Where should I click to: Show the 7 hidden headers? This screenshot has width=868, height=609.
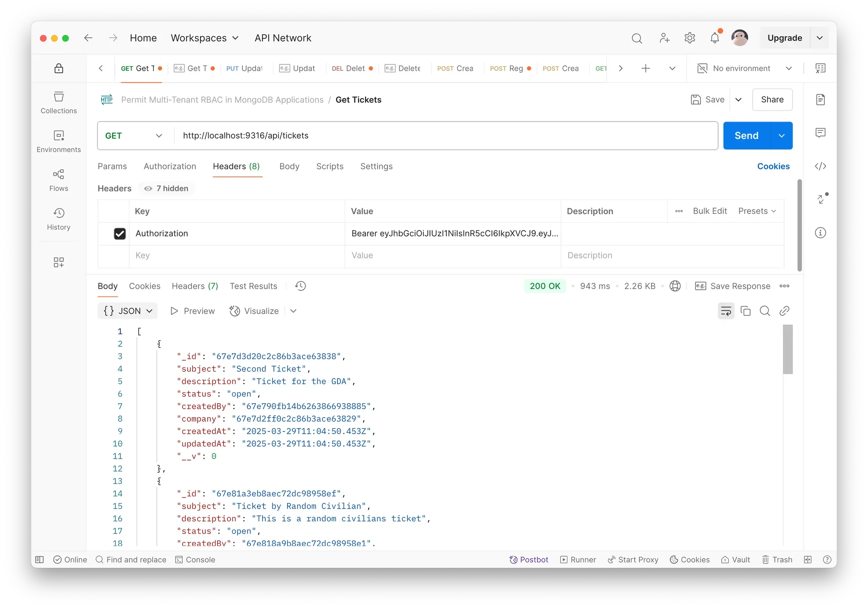(x=166, y=188)
